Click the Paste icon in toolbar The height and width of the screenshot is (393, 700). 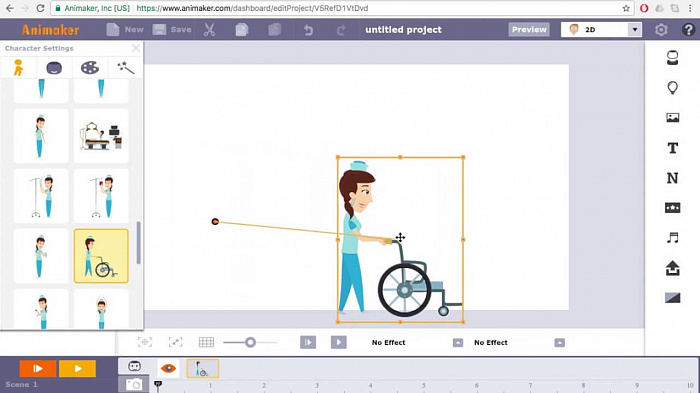[x=275, y=30]
